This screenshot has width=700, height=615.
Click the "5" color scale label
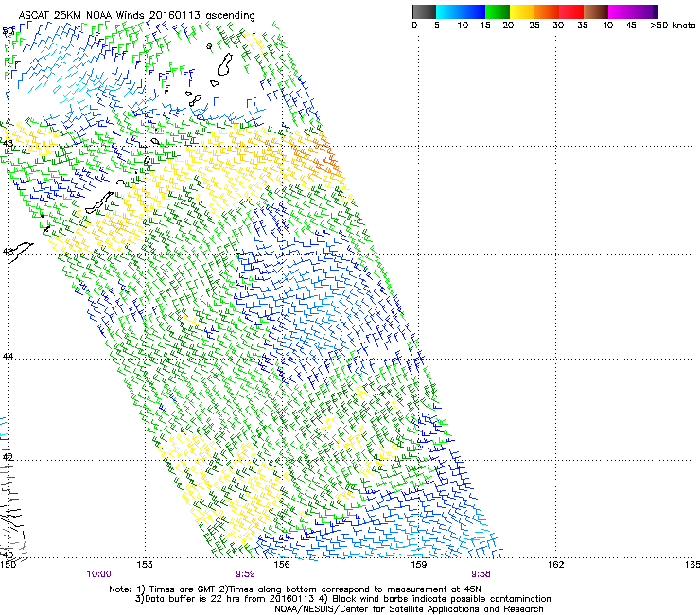click(x=437, y=26)
